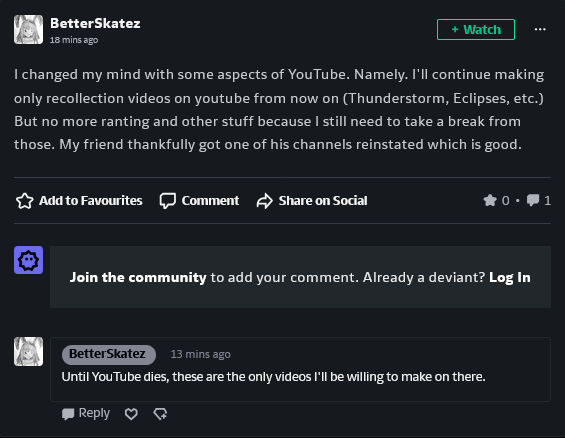Image resolution: width=565 pixels, height=438 pixels.
Task: Click the BetterSkatez name badge in comment
Action: (109, 354)
